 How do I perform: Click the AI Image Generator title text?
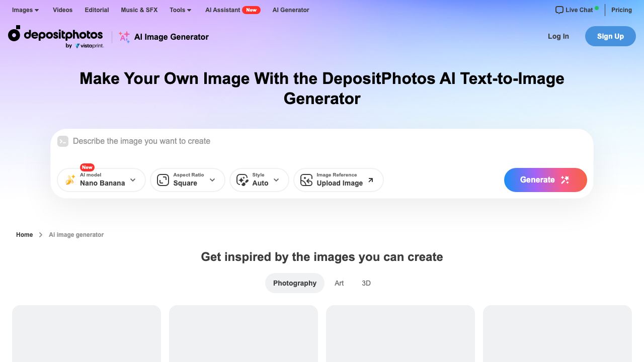[172, 37]
